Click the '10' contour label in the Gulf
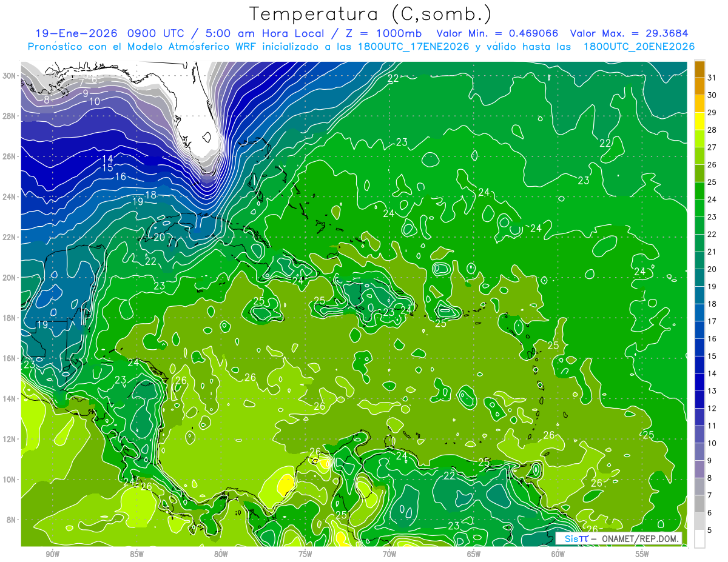 coord(95,102)
